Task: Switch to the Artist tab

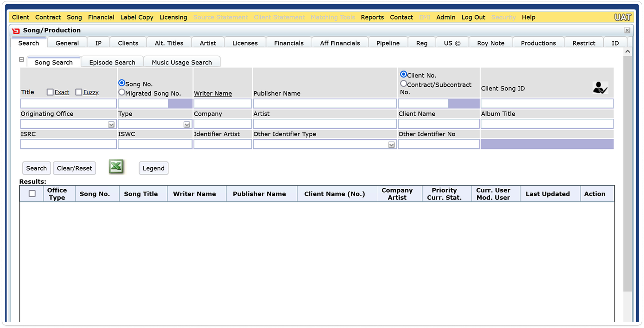Action: [208, 43]
